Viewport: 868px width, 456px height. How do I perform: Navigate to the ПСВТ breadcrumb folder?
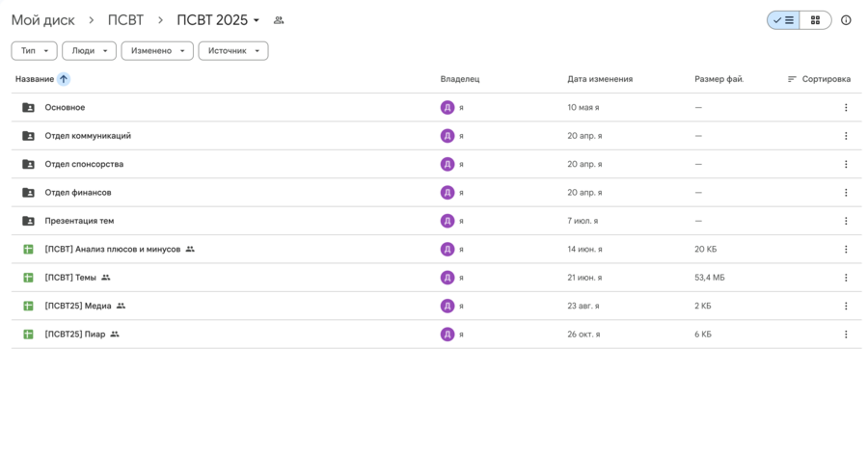(125, 20)
